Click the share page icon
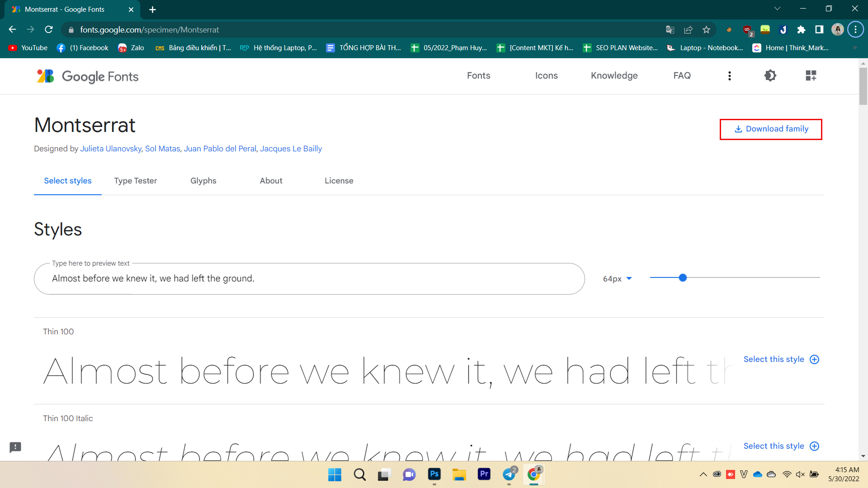868x488 pixels. (688, 30)
